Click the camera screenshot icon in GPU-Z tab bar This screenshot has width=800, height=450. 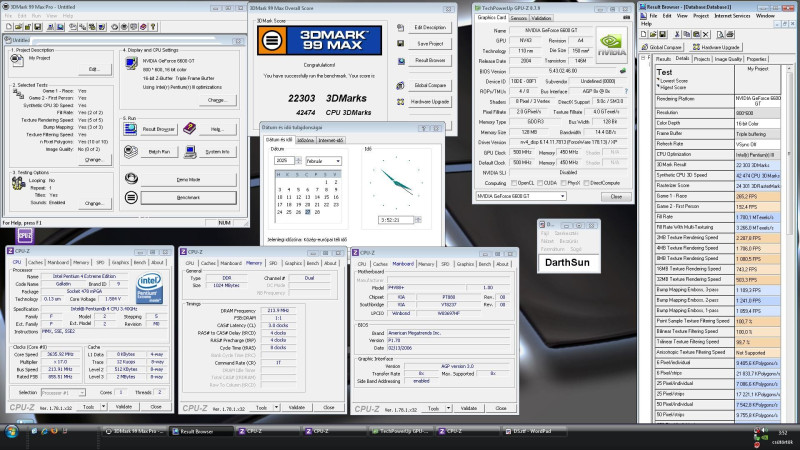[626, 17]
